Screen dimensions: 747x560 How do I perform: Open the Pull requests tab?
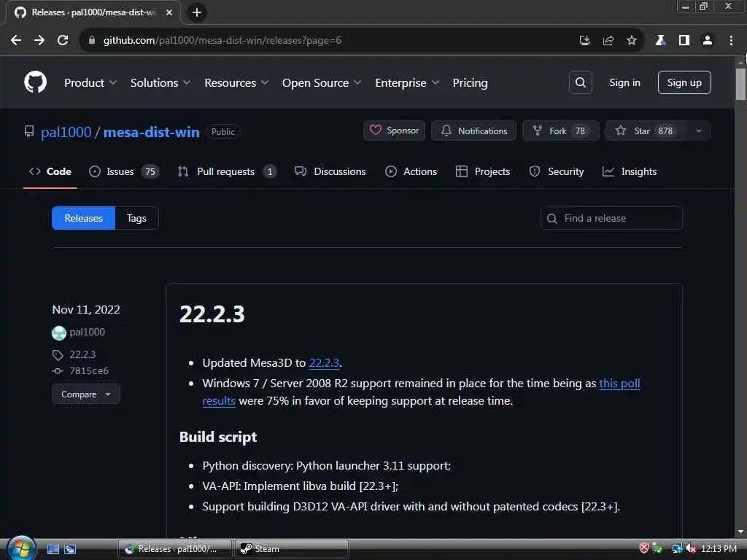point(227,171)
